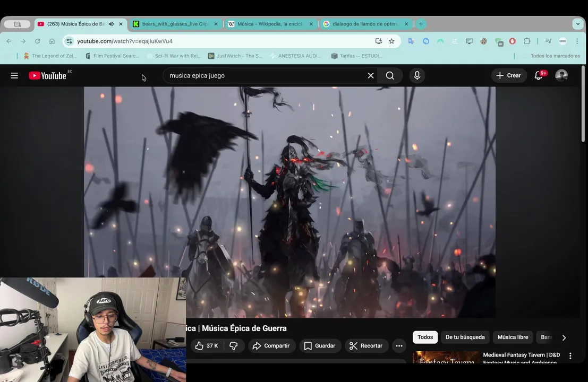588x382 pixels.
Task: Open the Chrome three-dot menu
Action: [x=577, y=41]
